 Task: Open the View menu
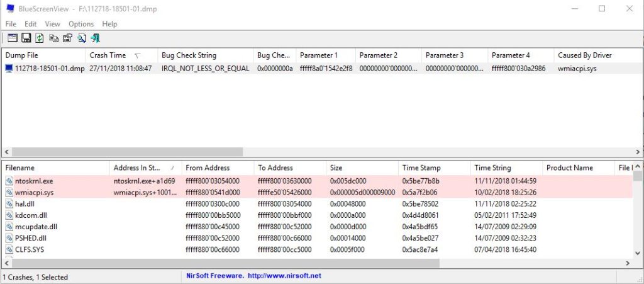(x=53, y=24)
